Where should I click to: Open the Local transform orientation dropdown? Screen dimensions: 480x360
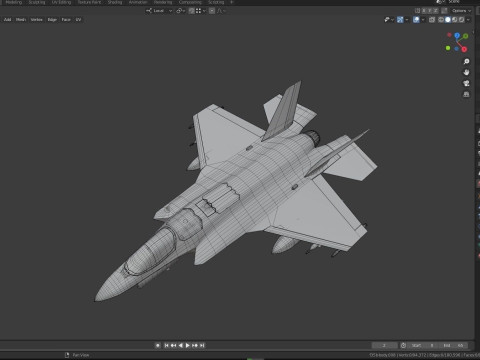pyautogui.click(x=159, y=11)
